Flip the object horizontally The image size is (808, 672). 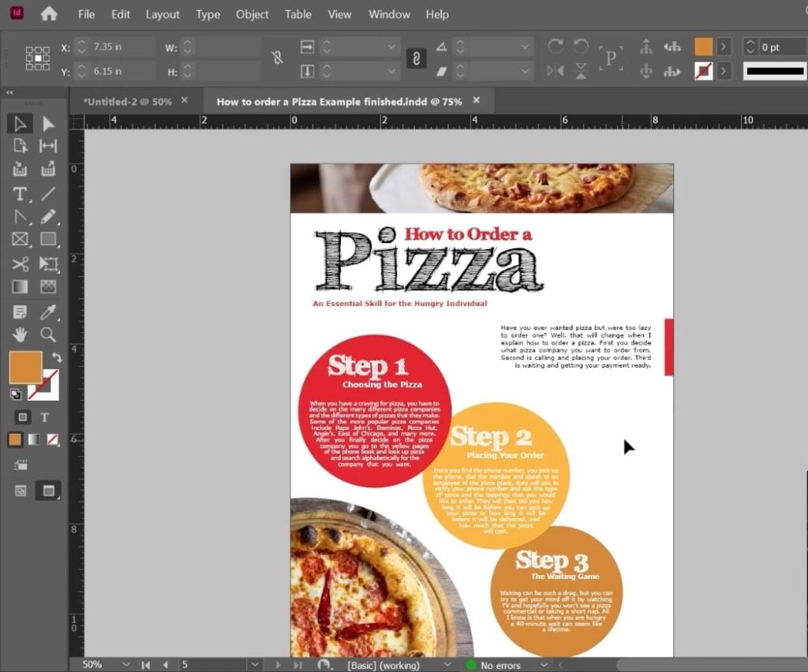555,71
